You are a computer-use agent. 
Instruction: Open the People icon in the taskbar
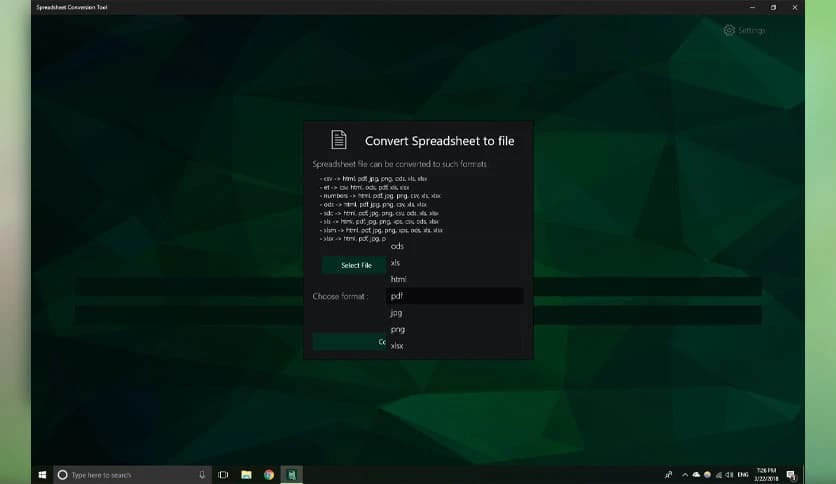pyautogui.click(x=668, y=474)
